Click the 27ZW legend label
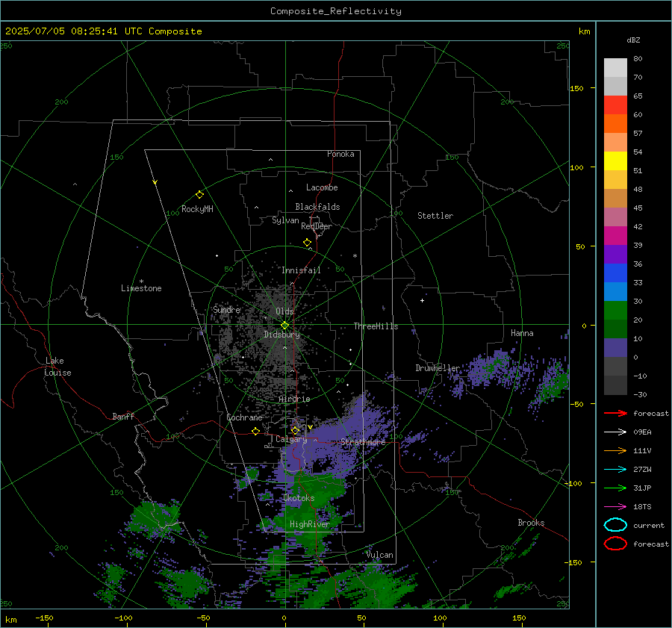672x628 pixels. [642, 470]
